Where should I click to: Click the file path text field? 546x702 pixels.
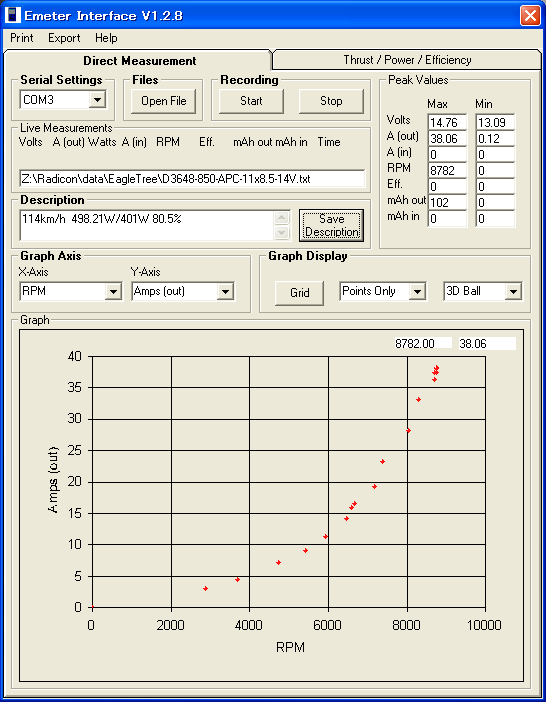pos(192,179)
